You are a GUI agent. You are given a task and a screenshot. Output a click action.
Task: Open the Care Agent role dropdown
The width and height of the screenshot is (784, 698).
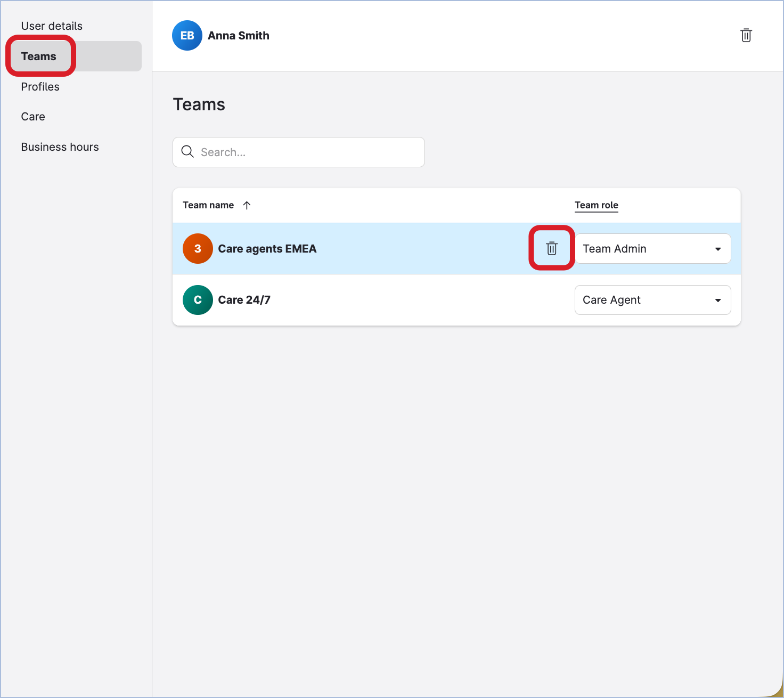point(652,300)
